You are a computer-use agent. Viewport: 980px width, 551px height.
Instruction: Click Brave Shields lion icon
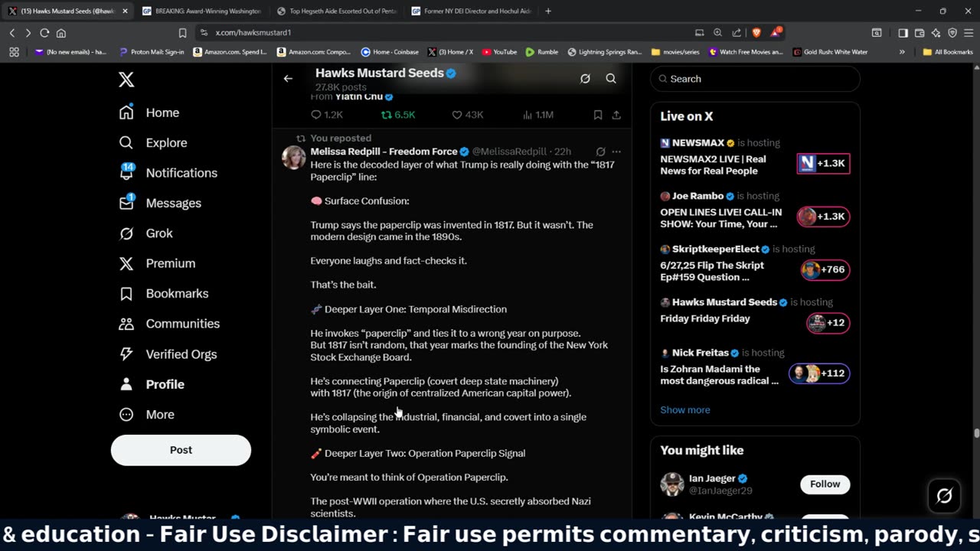pyautogui.click(x=756, y=33)
